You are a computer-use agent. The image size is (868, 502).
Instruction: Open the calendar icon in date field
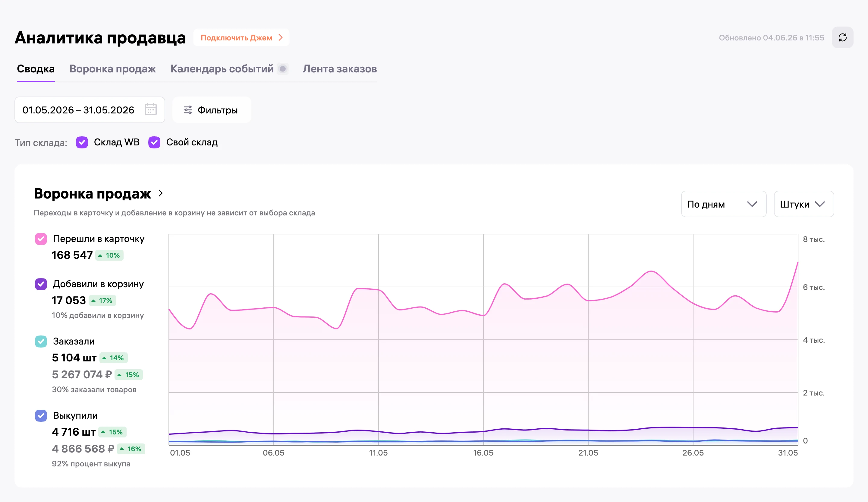[x=150, y=110]
